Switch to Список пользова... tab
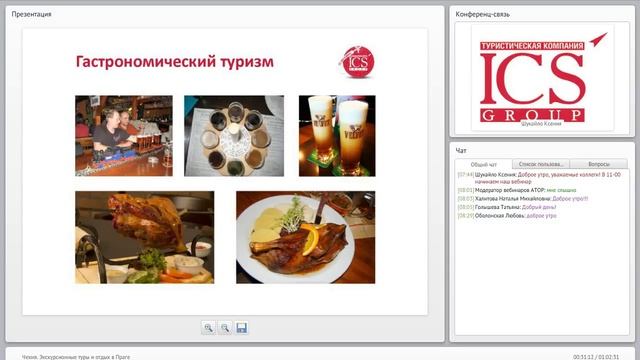 click(x=541, y=164)
